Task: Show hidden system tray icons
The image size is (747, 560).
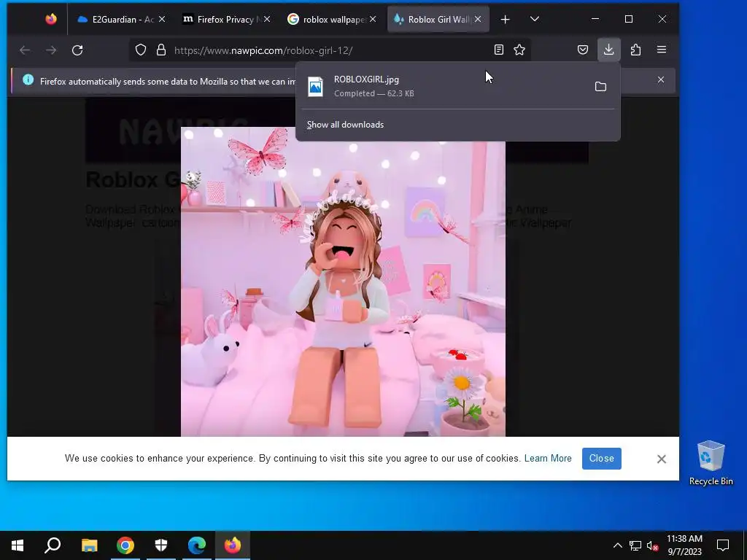Action: click(x=617, y=545)
